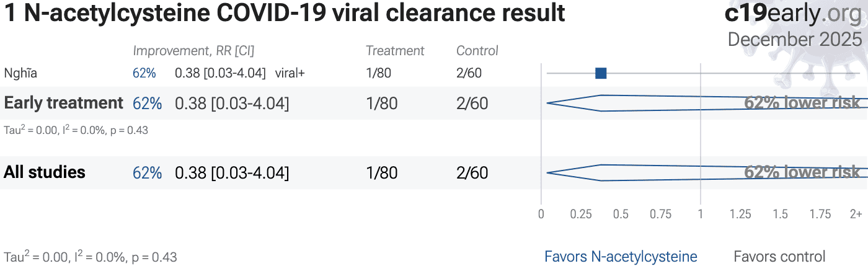Click the 2+ axis tick label
868x266 pixels.
pos(856,214)
